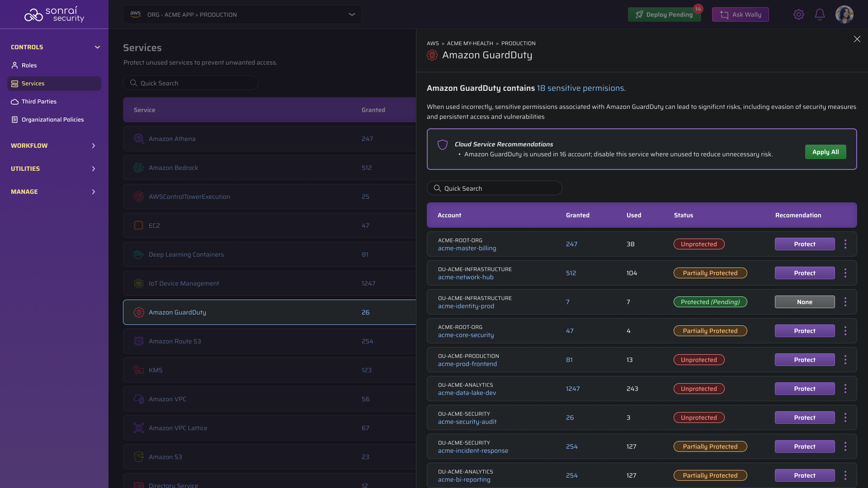Close the Amazon GuardDuty panel
The width and height of the screenshot is (868, 488).
[857, 39]
